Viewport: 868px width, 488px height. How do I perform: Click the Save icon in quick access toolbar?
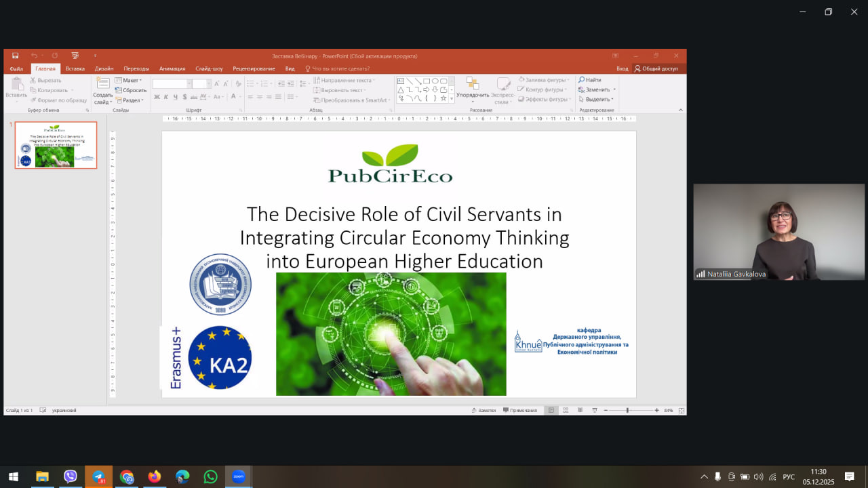[15, 56]
